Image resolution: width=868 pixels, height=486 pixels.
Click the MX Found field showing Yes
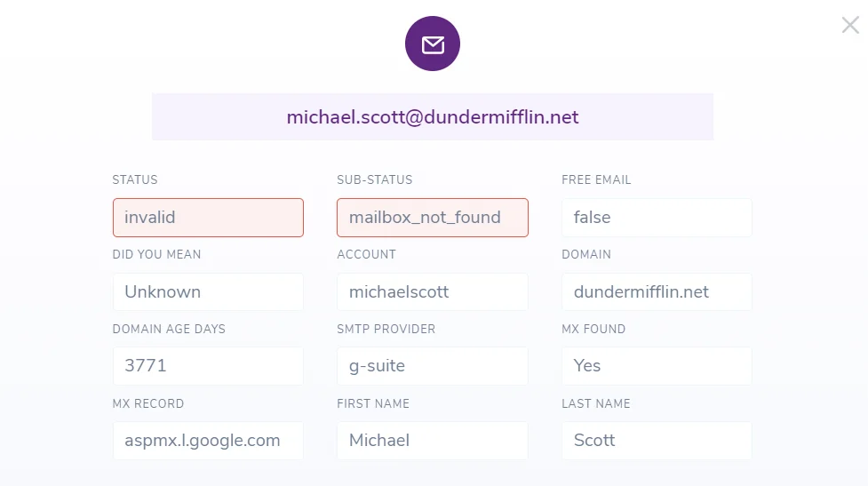657,366
